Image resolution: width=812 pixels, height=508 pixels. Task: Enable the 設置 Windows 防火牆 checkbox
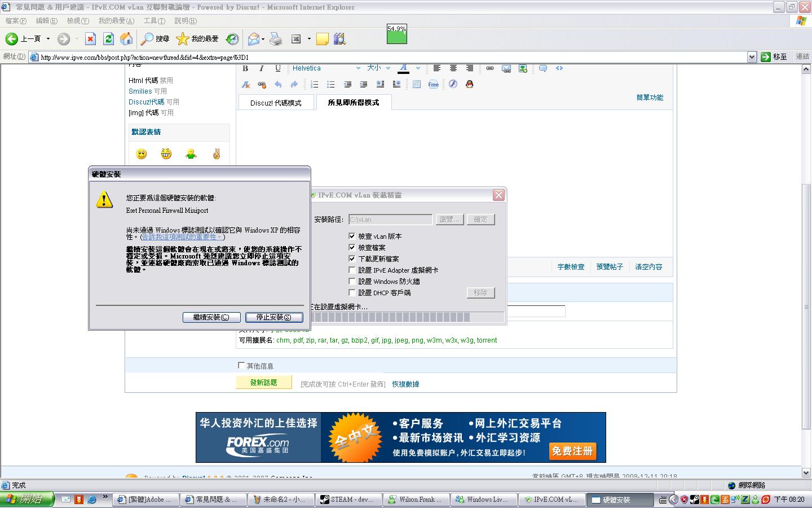tap(352, 281)
